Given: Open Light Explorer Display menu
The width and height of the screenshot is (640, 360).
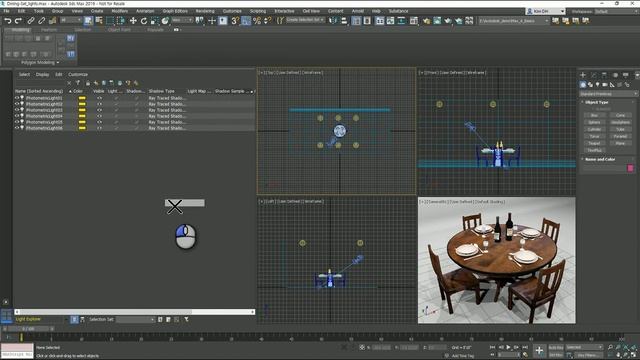Looking at the screenshot, I should pyautogui.click(x=42, y=74).
